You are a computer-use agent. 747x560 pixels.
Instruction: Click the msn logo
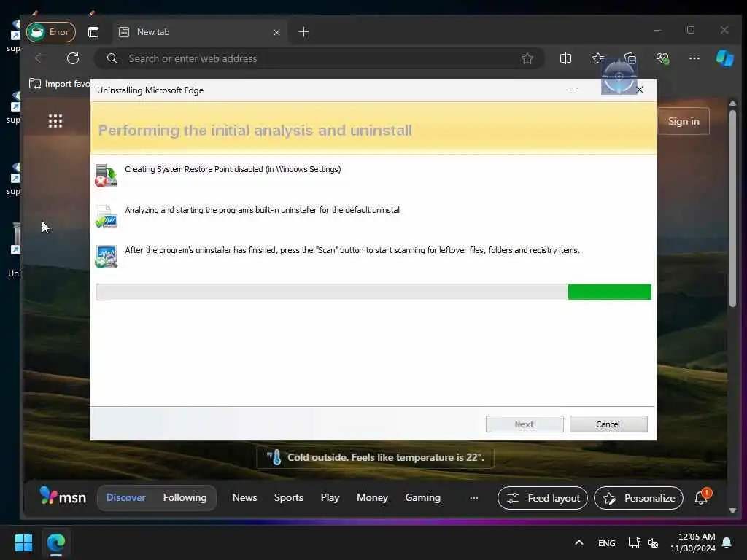[63, 497]
